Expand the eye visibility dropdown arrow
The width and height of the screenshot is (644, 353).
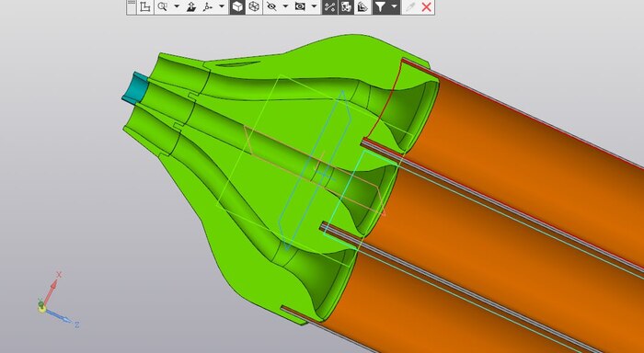click(315, 6)
